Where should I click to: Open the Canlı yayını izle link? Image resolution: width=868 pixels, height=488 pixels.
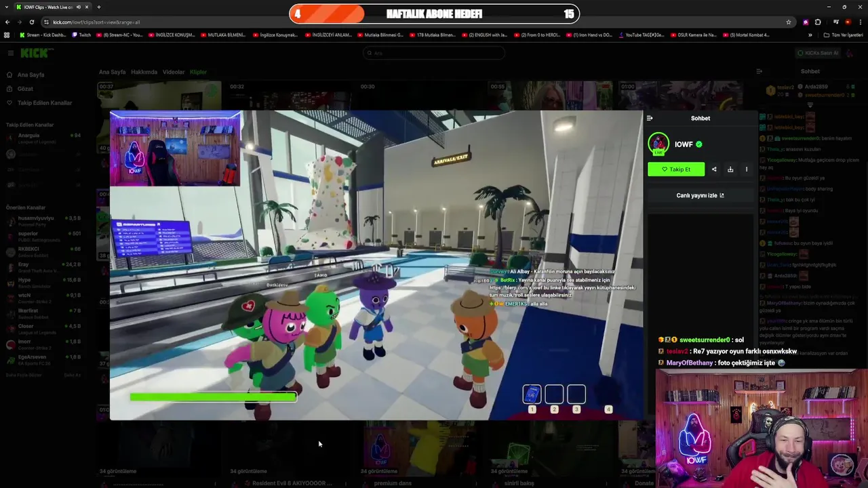700,195
